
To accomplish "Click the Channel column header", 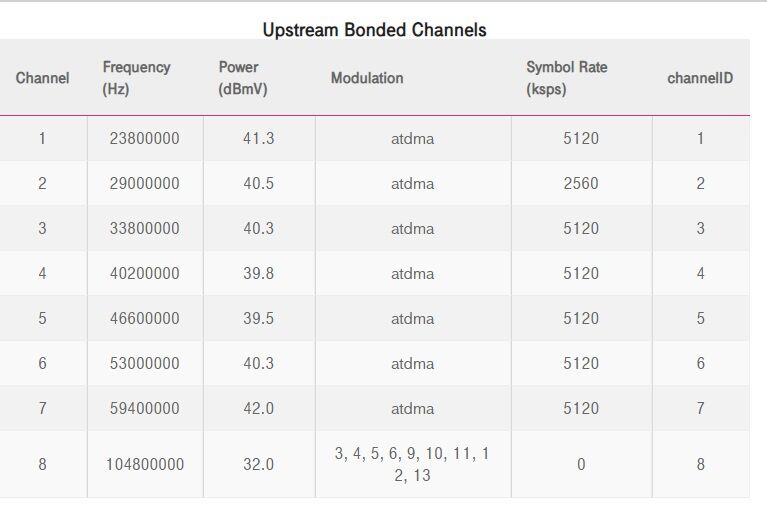I will point(43,78).
